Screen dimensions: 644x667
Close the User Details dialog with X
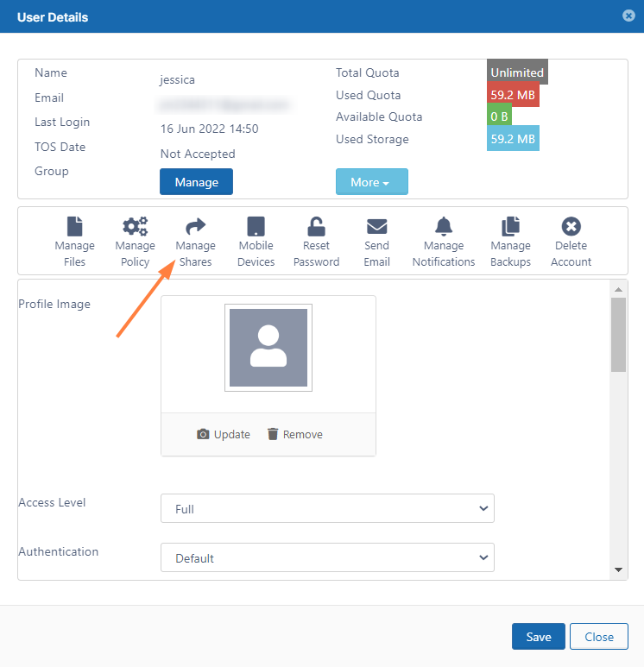pos(628,16)
